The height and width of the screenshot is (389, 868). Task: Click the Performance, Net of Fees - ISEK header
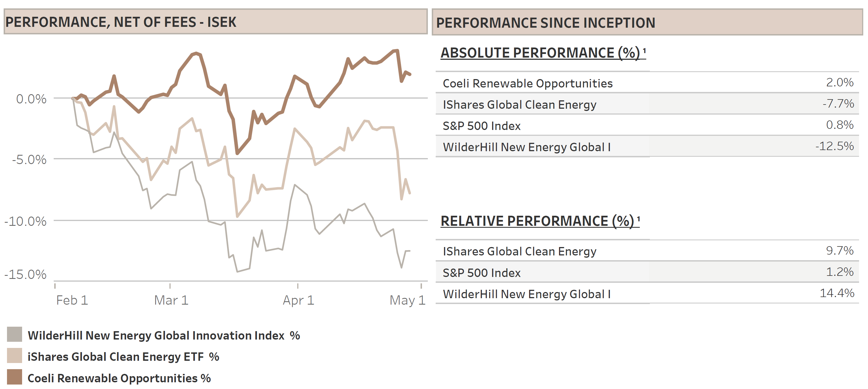click(x=121, y=22)
